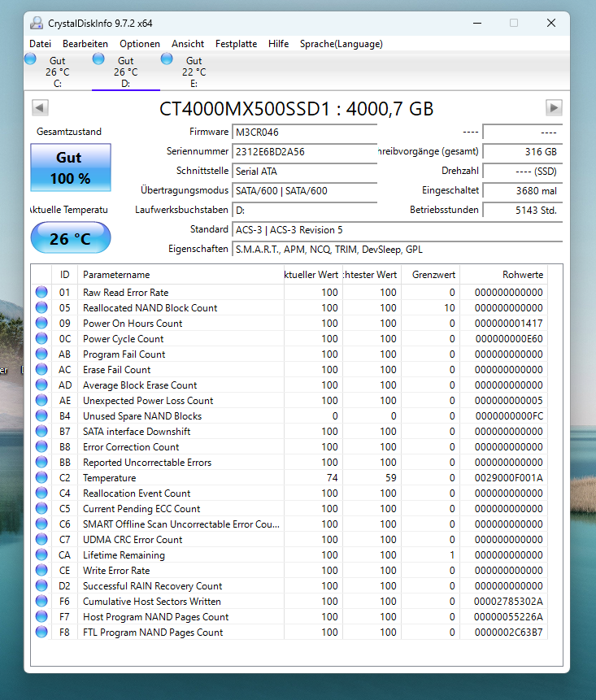Image resolution: width=596 pixels, height=700 pixels.
Task: Click the 26 °C temperature indicator
Action: pyautogui.click(x=71, y=238)
